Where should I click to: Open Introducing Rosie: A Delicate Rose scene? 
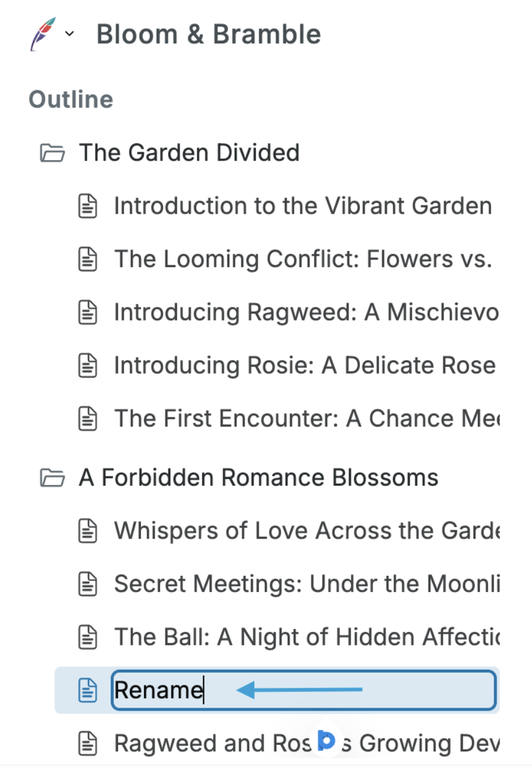305,366
